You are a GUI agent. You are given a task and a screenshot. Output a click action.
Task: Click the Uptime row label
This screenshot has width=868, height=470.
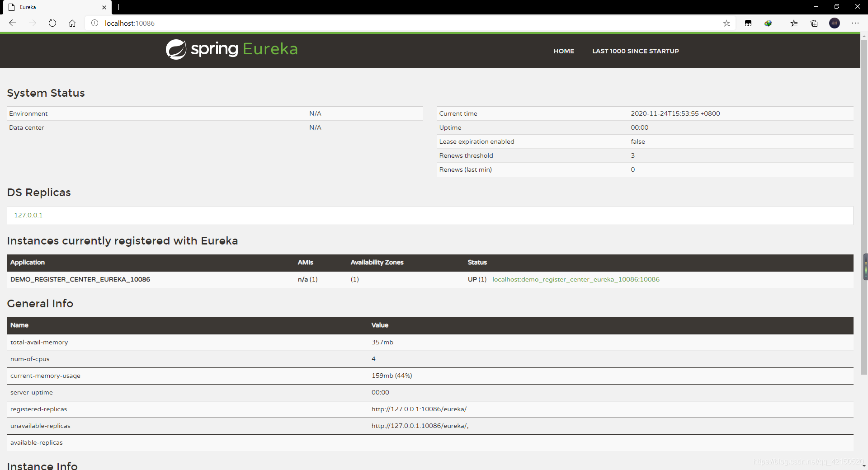click(x=450, y=127)
